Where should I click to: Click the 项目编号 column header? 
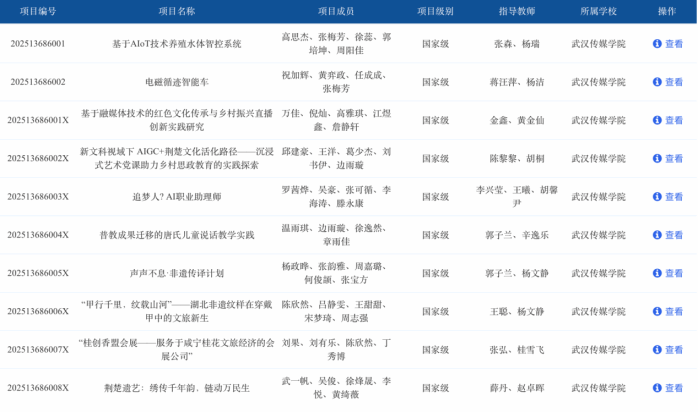point(38,11)
